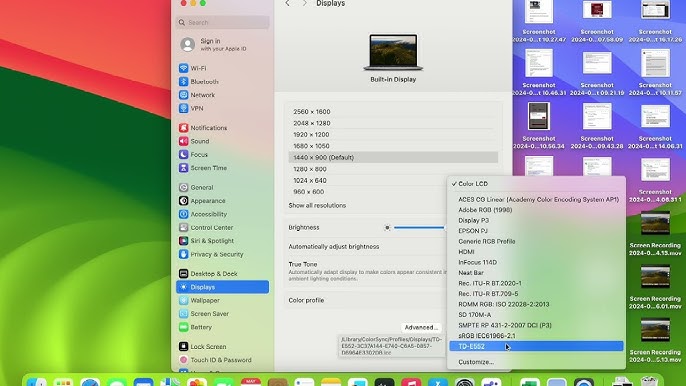Select Adobe RGB (1998) profile

click(536, 210)
